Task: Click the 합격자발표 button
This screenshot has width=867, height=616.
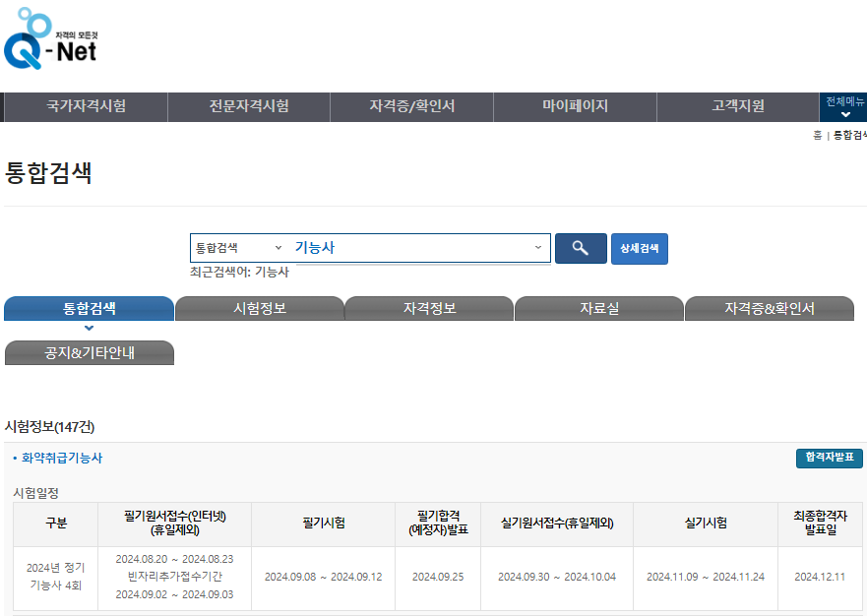Action: [830, 458]
